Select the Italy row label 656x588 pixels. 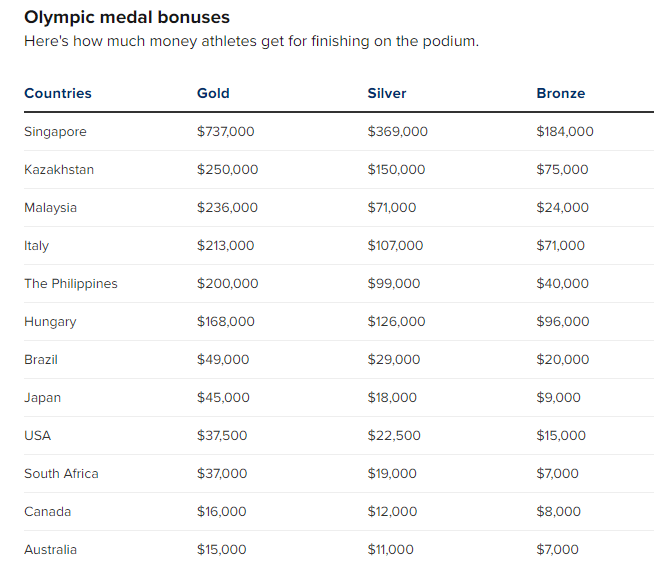click(36, 246)
